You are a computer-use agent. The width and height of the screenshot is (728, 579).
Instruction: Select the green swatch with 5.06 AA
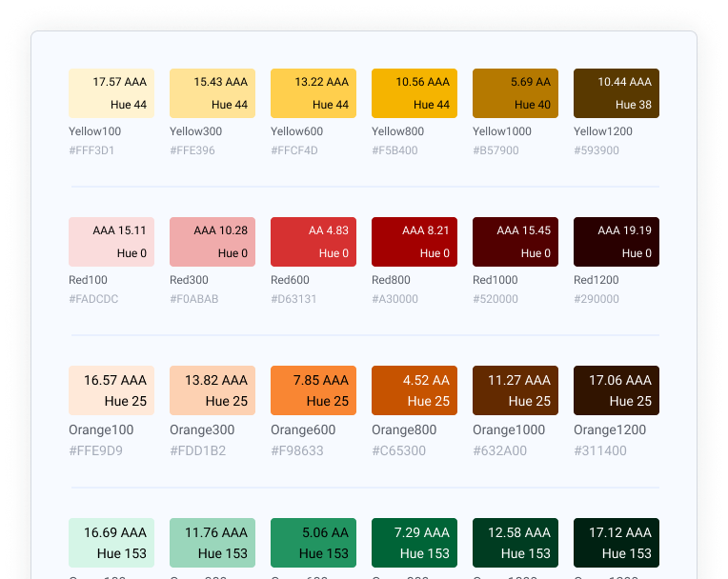coord(313,543)
